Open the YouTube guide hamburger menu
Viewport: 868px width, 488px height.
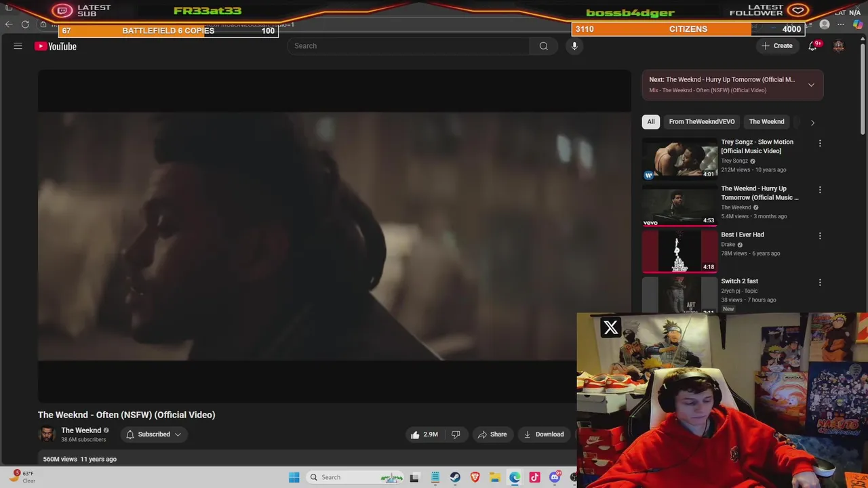18,46
